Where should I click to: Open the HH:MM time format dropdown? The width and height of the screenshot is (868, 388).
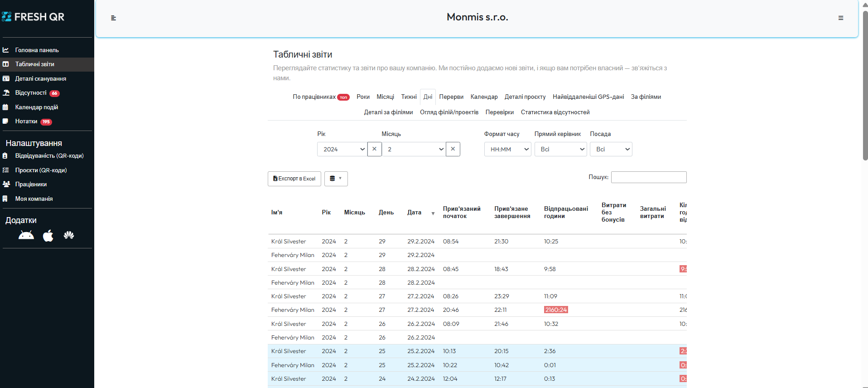507,149
